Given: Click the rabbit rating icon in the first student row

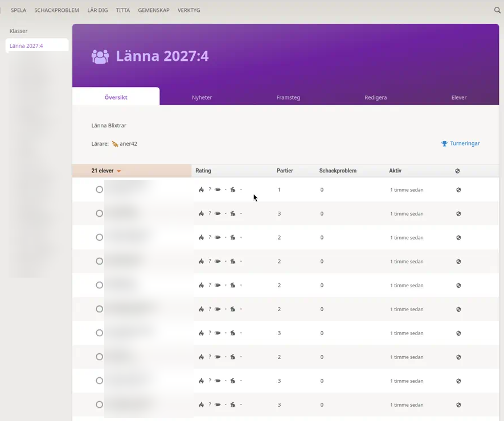Looking at the screenshot, I should click(x=233, y=190).
